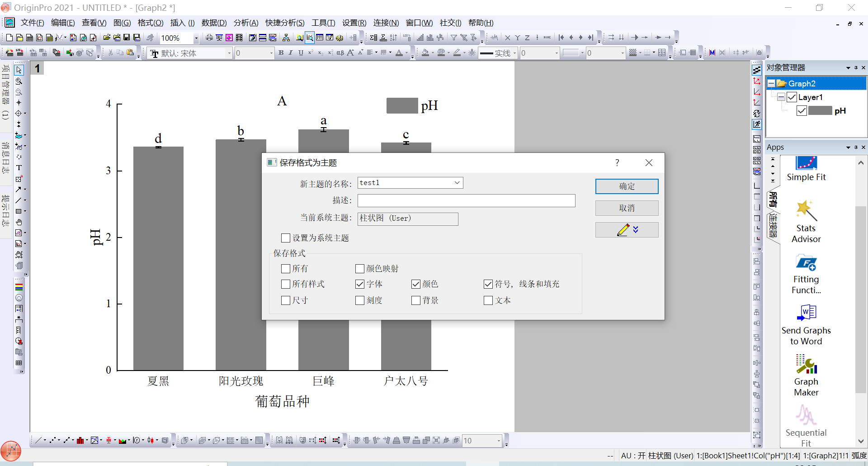868x466 pixels.
Task: Select the Text tool in left toolbar
Action: [x=19, y=168]
